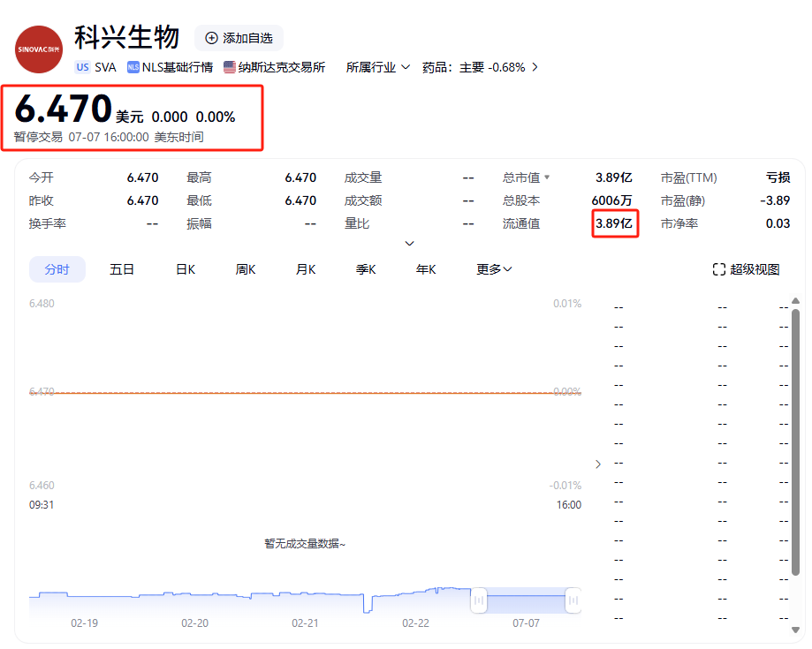Click the NLS basic quotes icon
812x649 pixels.
133,67
